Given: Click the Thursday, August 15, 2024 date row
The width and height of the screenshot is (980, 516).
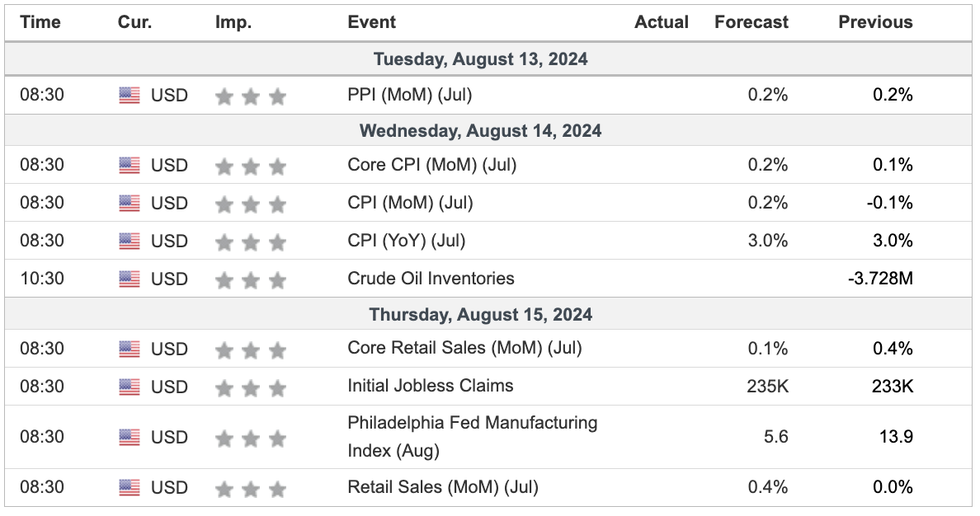Looking at the screenshot, I should point(488,314).
